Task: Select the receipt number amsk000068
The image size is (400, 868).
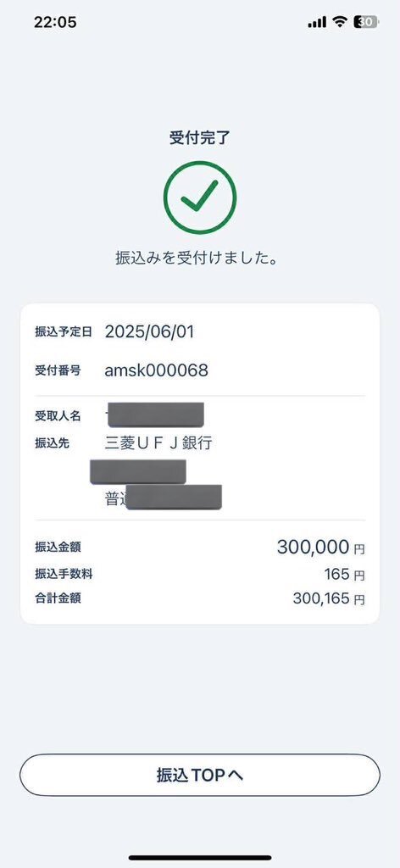Action: [157, 370]
